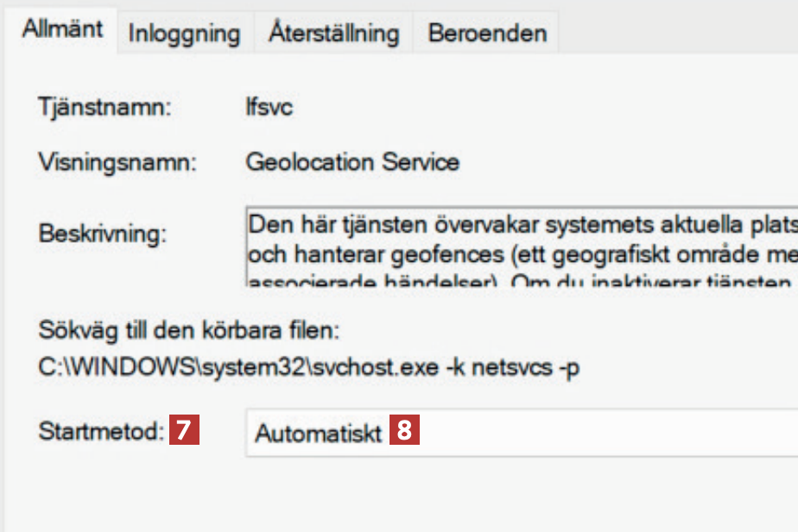The image size is (798, 532).
Task: Click the Beskrivning label
Action: point(103,234)
